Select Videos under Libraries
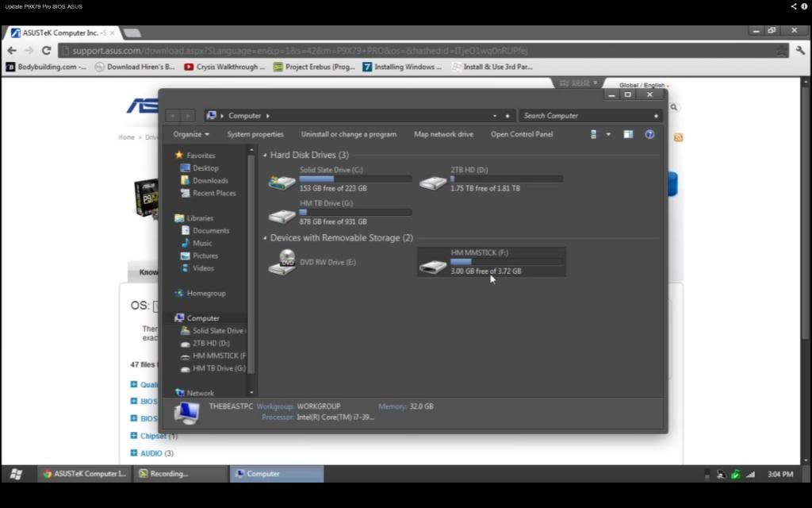The image size is (812, 508). click(203, 268)
